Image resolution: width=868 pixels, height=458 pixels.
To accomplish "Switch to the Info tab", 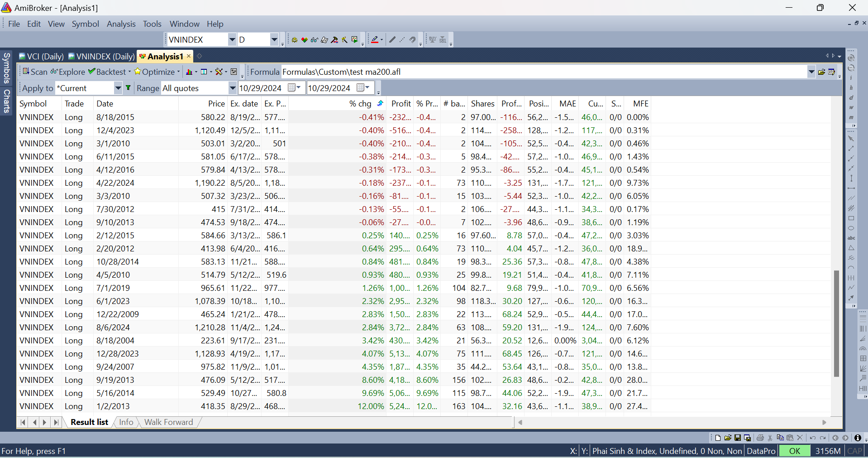I will 126,422.
